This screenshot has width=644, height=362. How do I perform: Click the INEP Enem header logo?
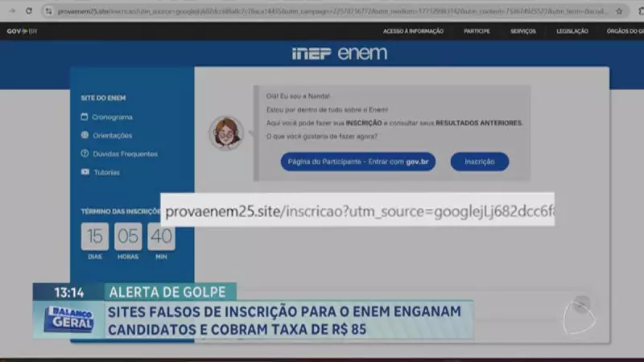coord(340,53)
